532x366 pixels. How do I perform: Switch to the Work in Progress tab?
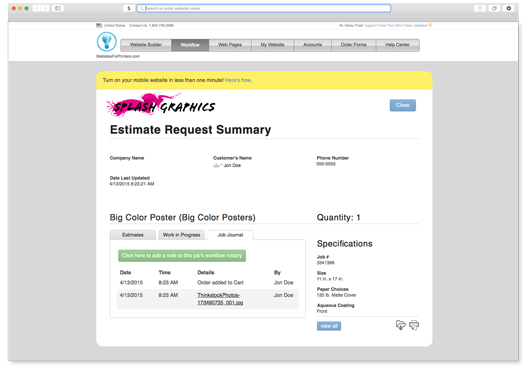182,235
